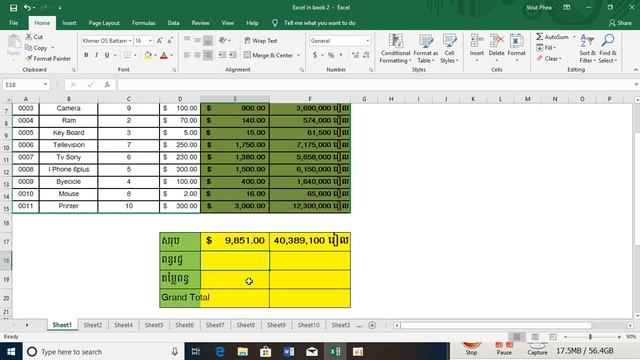Screen dimensions: 640x360
Task: Align text left
Action: click(187, 55)
